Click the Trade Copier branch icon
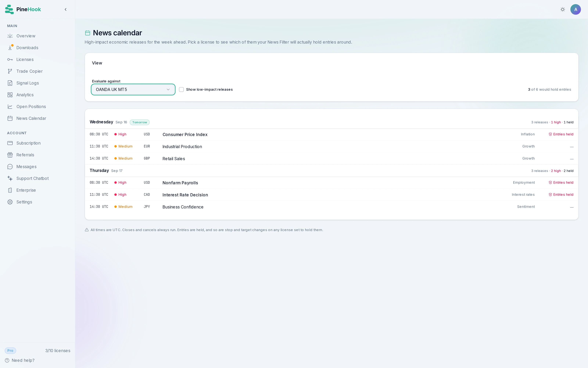Image resolution: width=588 pixels, height=368 pixels. click(x=10, y=71)
